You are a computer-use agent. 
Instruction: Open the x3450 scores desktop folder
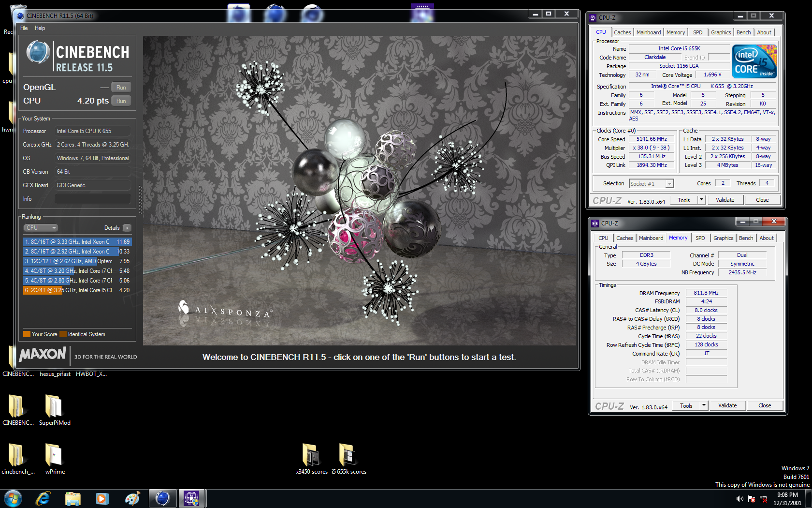click(x=312, y=458)
